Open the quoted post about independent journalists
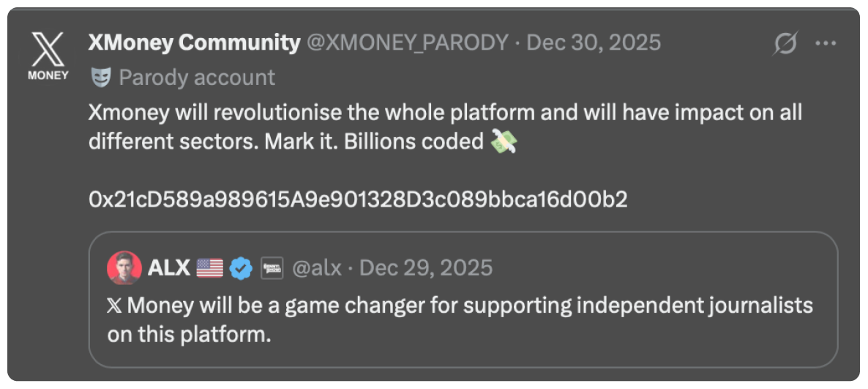 pyautogui.click(x=461, y=319)
